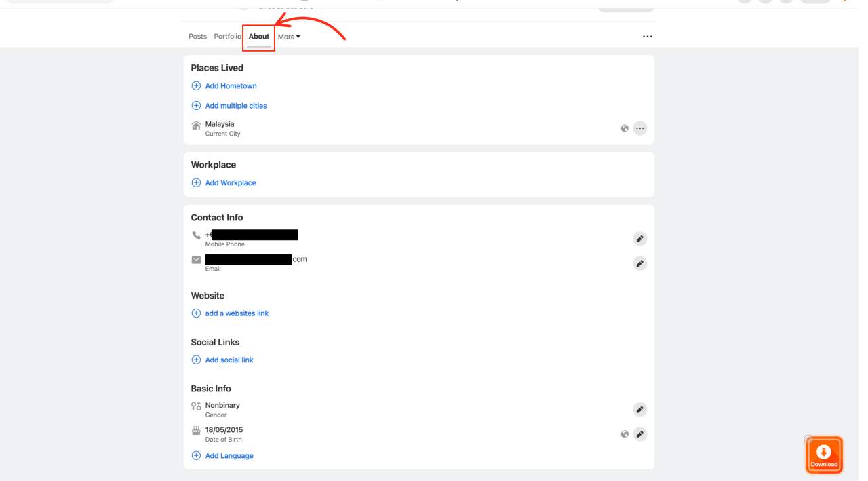Open Malaysia current city options menu
Image resolution: width=868 pixels, height=481 pixels.
(x=639, y=128)
